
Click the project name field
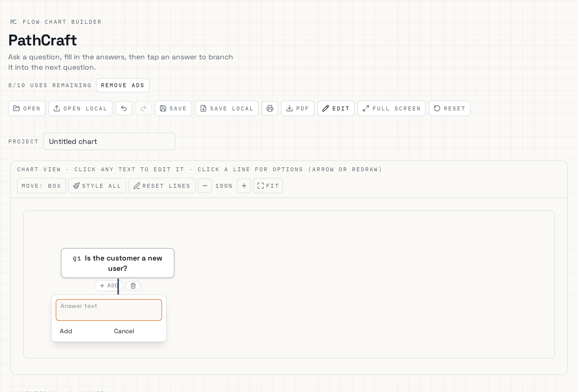[109, 141]
